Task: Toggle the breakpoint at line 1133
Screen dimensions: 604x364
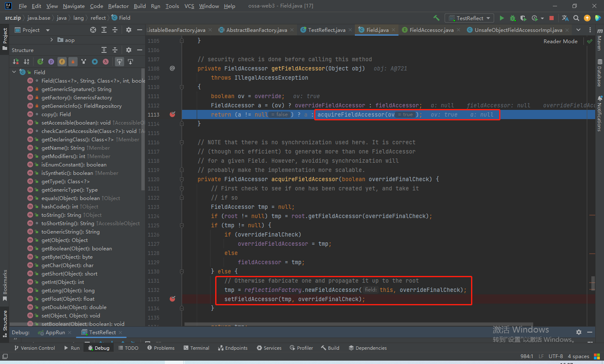Action: (172, 299)
